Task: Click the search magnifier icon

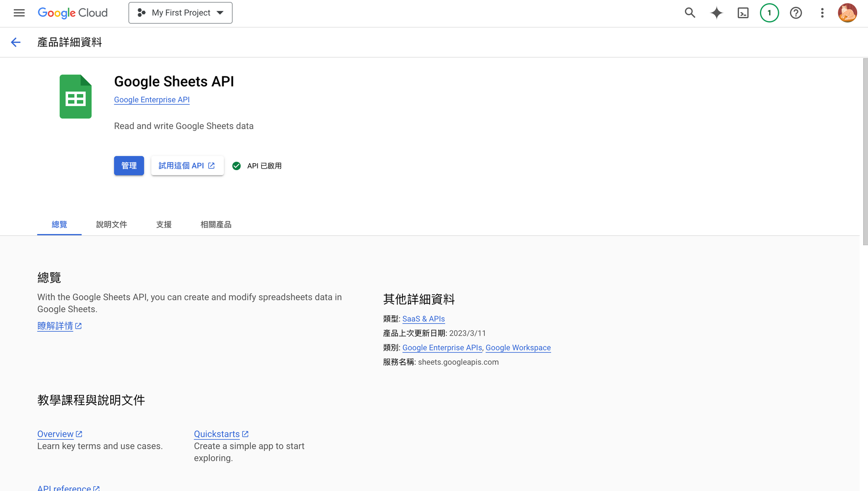Action: [690, 13]
